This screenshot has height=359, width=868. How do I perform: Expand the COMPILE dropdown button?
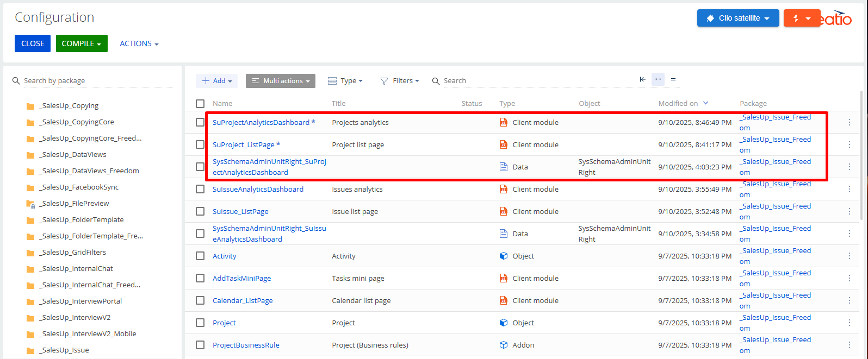pos(82,43)
